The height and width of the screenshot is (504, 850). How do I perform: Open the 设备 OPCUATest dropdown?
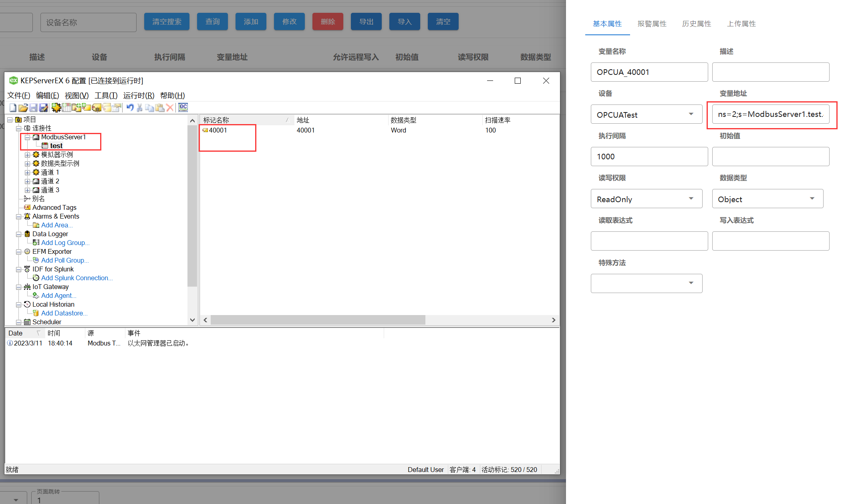click(x=646, y=114)
